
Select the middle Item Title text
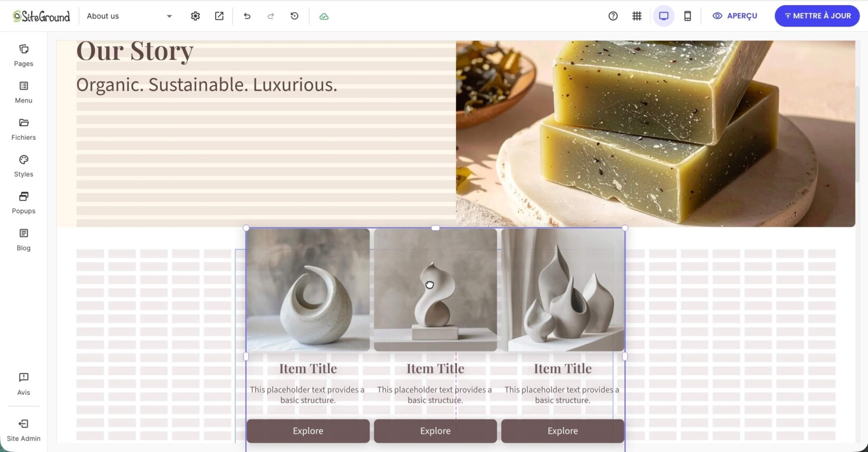(x=436, y=369)
